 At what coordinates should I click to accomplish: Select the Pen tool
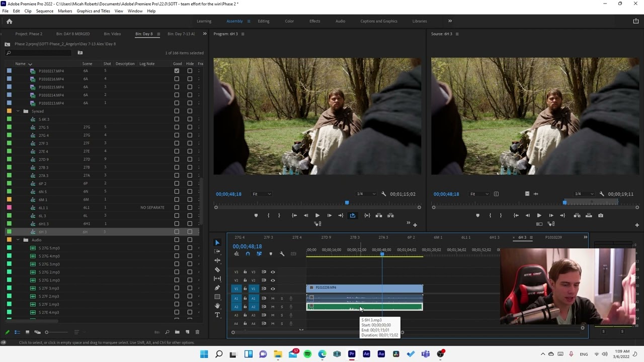click(217, 288)
